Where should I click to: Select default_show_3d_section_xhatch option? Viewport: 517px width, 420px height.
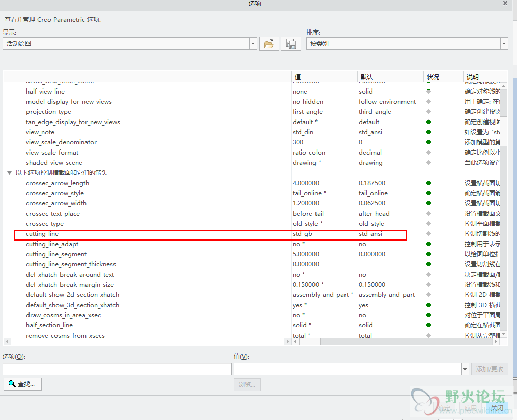[73, 305]
